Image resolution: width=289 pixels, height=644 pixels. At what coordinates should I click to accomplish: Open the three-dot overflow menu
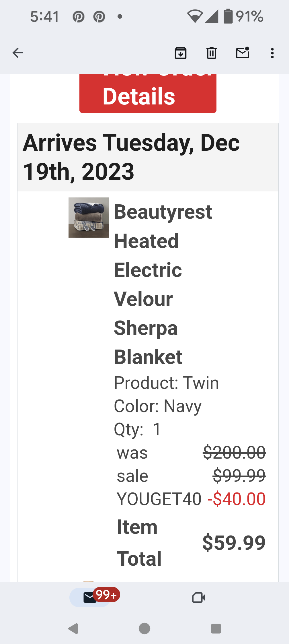[272, 53]
